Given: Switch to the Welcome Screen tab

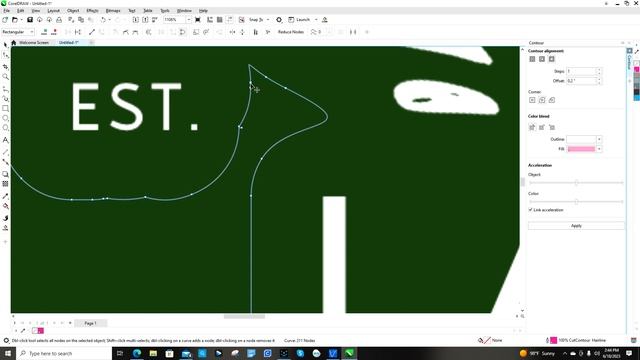Looking at the screenshot, I should (x=34, y=42).
